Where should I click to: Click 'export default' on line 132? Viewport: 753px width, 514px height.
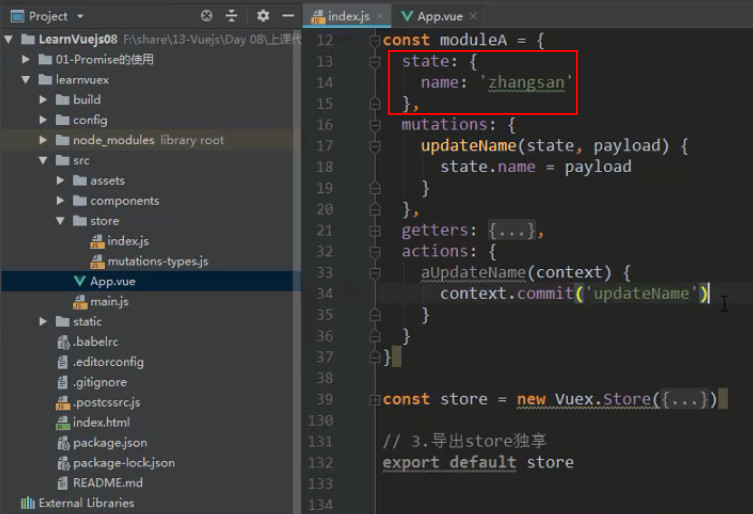click(449, 463)
